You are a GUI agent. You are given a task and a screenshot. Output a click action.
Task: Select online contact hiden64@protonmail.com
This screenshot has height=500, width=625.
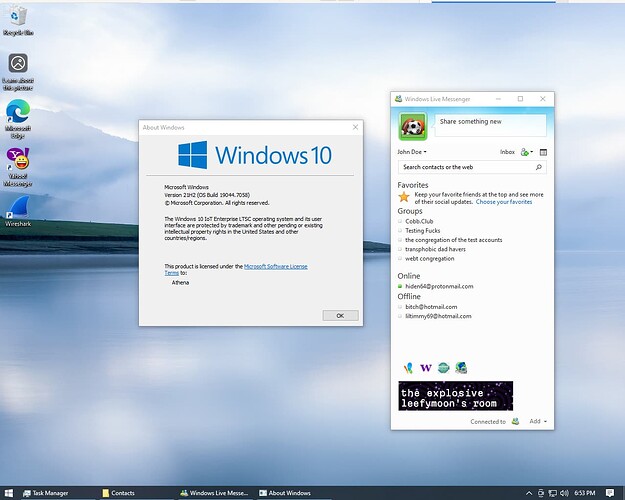click(x=439, y=286)
